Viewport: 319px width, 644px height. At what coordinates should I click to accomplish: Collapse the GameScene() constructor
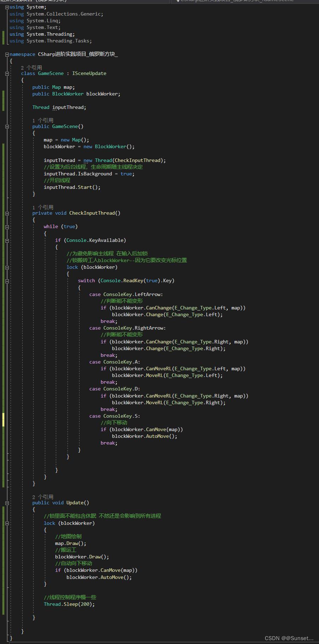point(7,127)
